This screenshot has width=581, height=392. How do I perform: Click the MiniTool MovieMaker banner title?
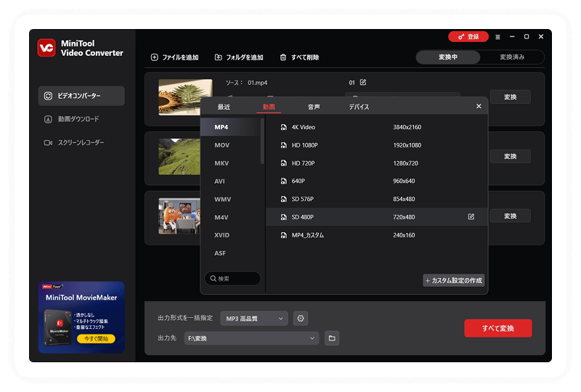[x=81, y=298]
